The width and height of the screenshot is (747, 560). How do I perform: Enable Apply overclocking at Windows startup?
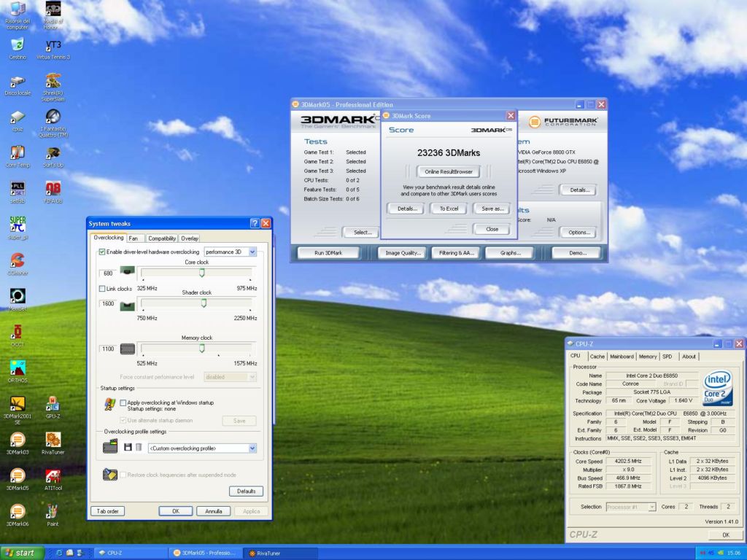(123, 402)
